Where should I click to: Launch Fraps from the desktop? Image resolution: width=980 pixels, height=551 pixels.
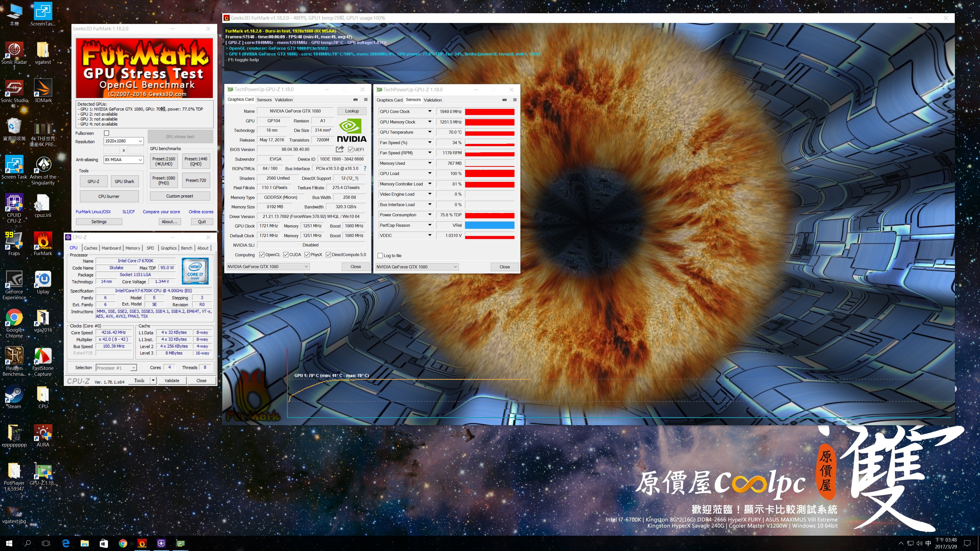point(14,244)
